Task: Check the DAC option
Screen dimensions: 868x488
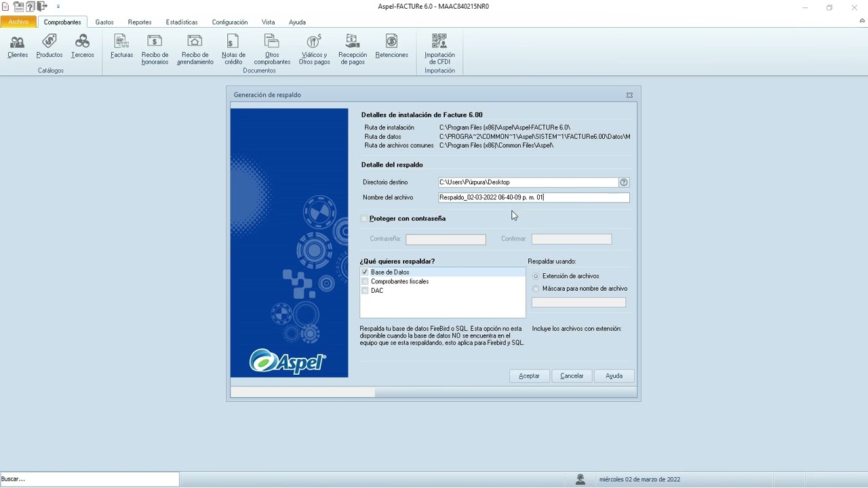Action: point(365,291)
